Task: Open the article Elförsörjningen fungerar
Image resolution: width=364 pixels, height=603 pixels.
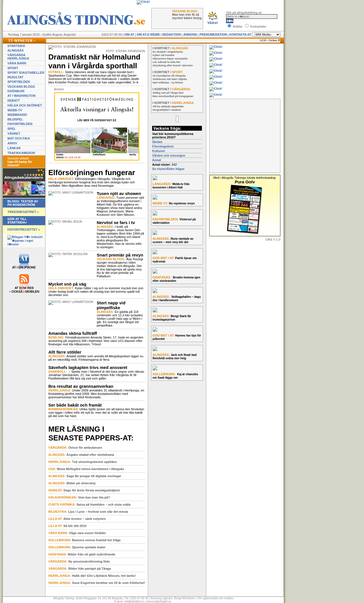Action: click(92, 173)
